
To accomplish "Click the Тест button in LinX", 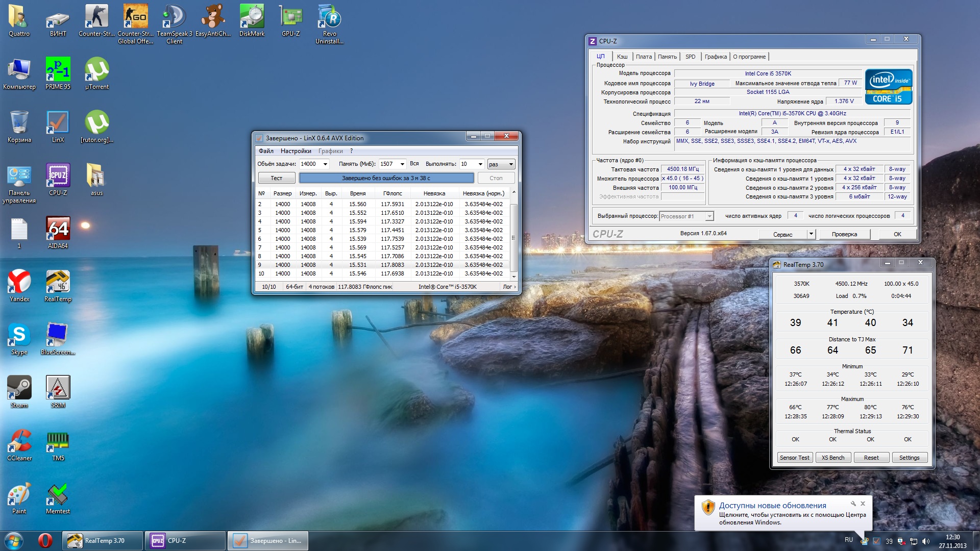I will click(x=276, y=178).
